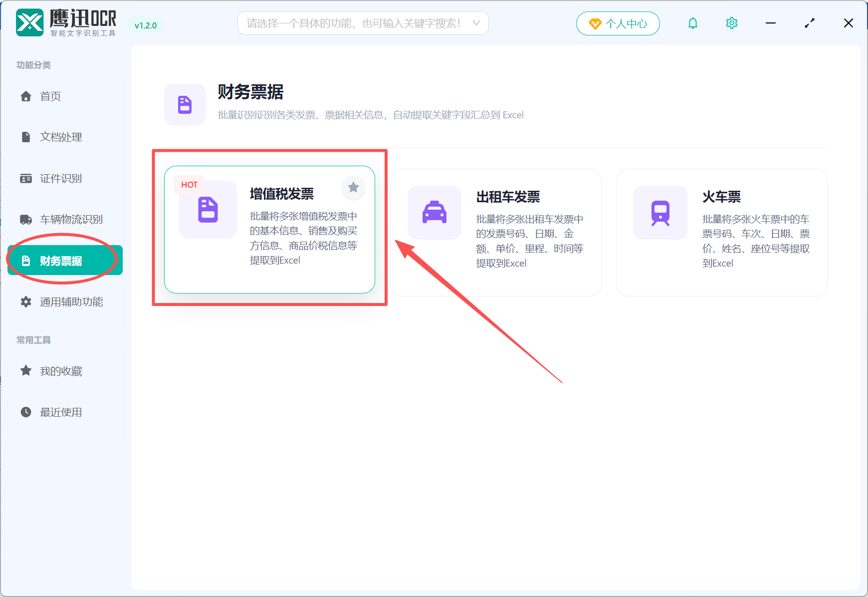Open the taxi icon on 出租车发票 card
Image resolution: width=868 pixels, height=597 pixels.
[434, 213]
